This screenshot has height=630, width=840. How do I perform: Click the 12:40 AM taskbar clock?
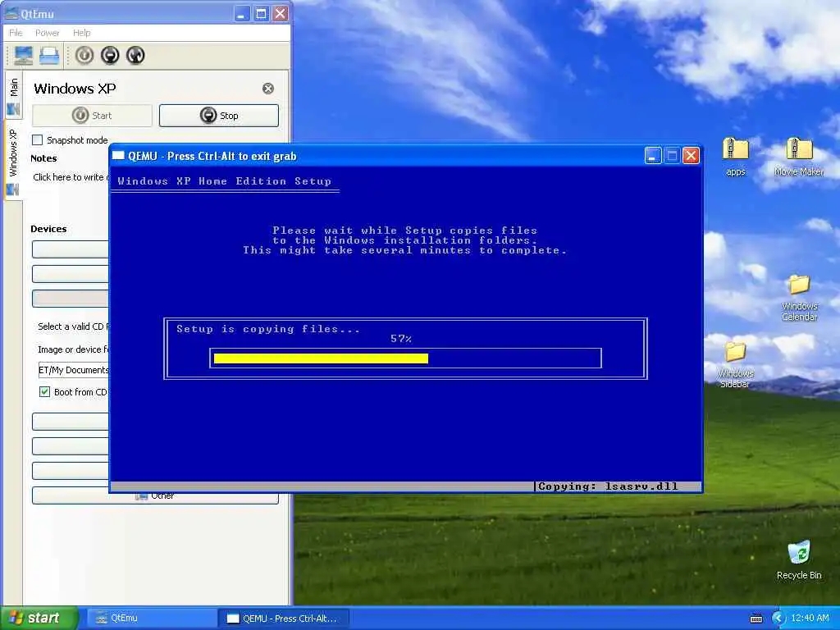(x=810, y=619)
